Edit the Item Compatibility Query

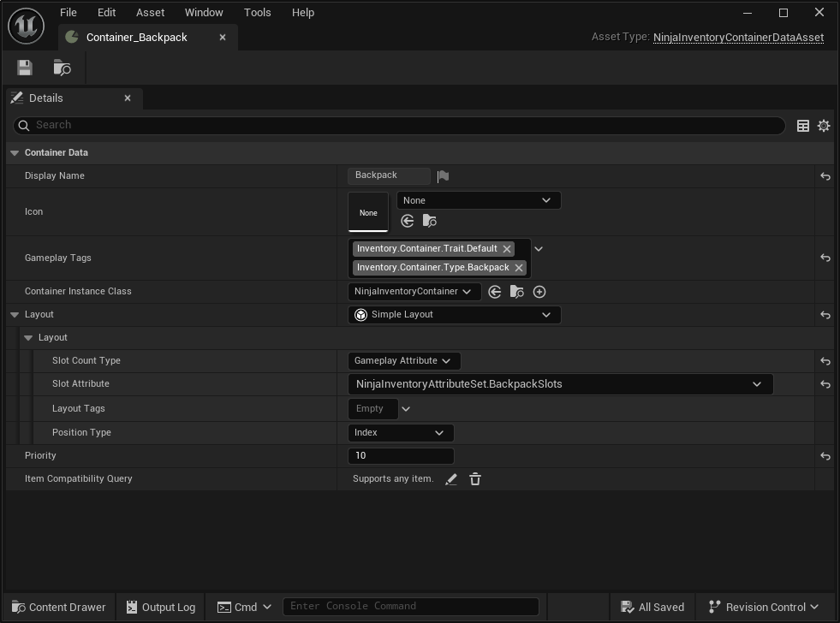point(451,479)
